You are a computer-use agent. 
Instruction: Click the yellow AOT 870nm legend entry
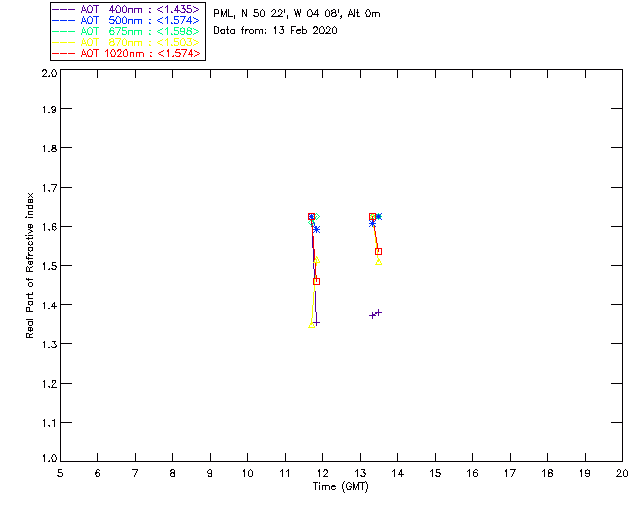pyautogui.click(x=126, y=42)
